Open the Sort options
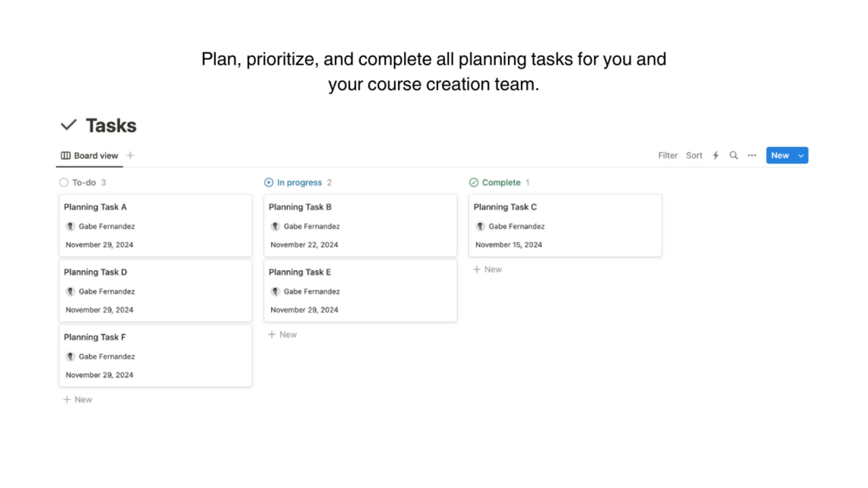Image resolution: width=868 pixels, height=488 pixels. click(x=694, y=155)
